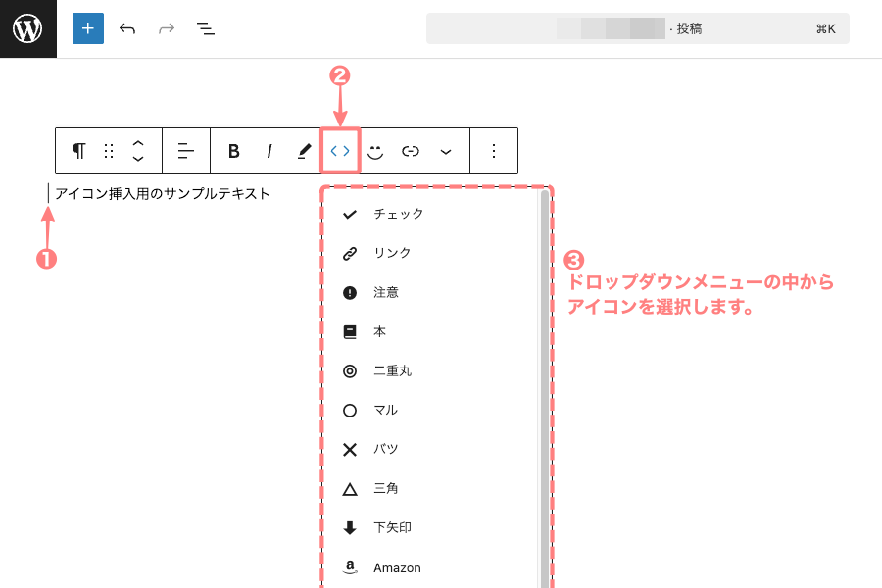Click the smiley face toolbar icon
This screenshot has height=588, width=882.
pyautogui.click(x=375, y=151)
